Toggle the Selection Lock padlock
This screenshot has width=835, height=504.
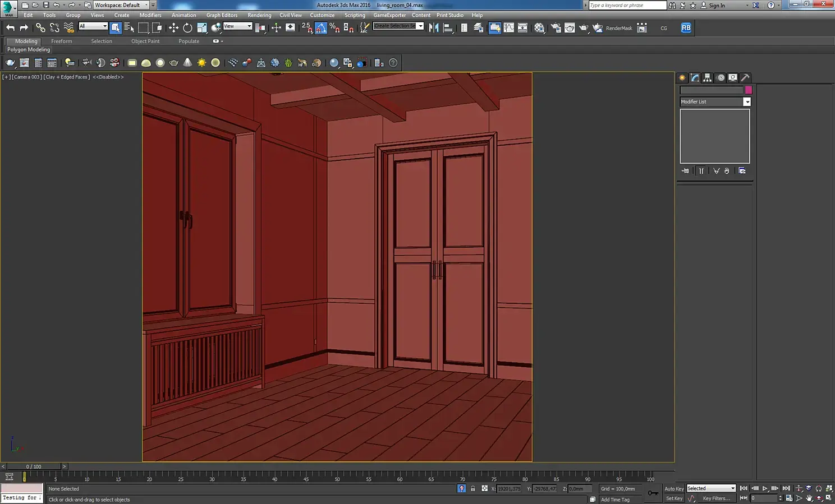pos(472,489)
